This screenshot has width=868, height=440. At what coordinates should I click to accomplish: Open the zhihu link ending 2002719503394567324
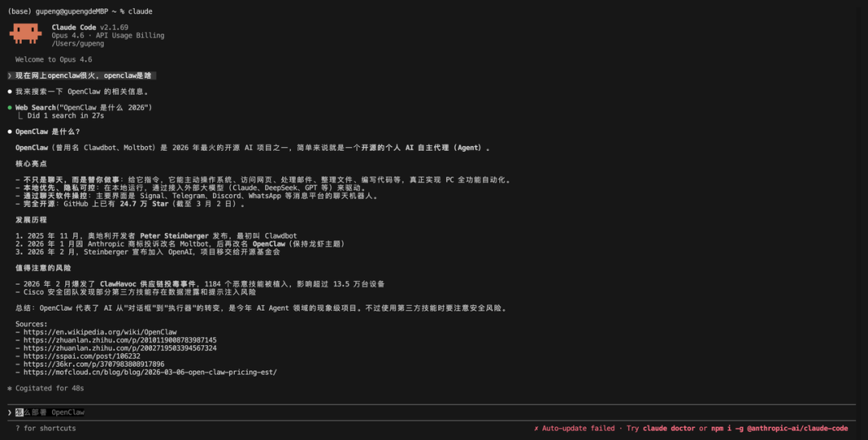pyautogui.click(x=120, y=348)
